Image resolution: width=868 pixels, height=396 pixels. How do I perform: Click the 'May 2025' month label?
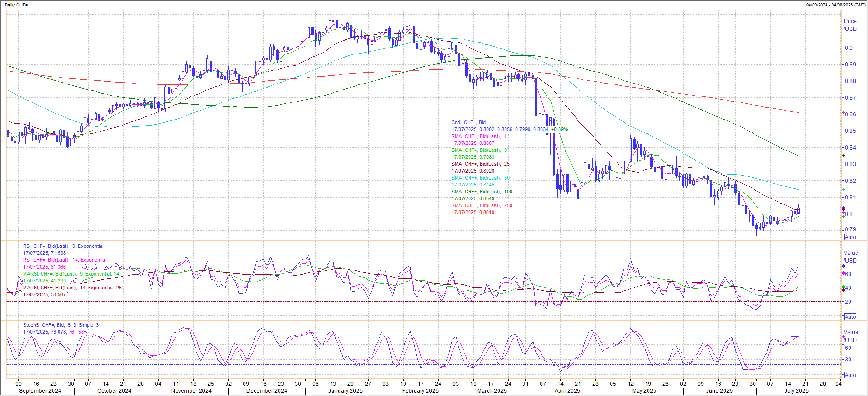pyautogui.click(x=644, y=391)
